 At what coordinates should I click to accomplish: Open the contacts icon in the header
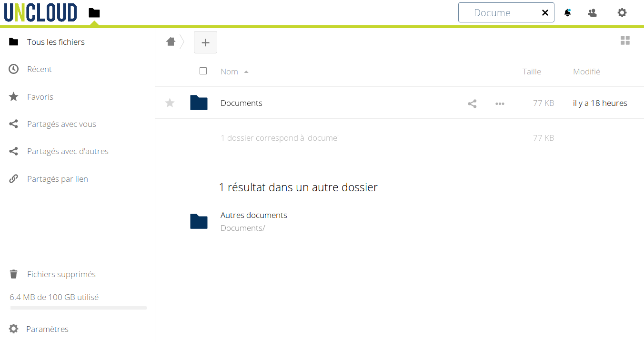593,12
